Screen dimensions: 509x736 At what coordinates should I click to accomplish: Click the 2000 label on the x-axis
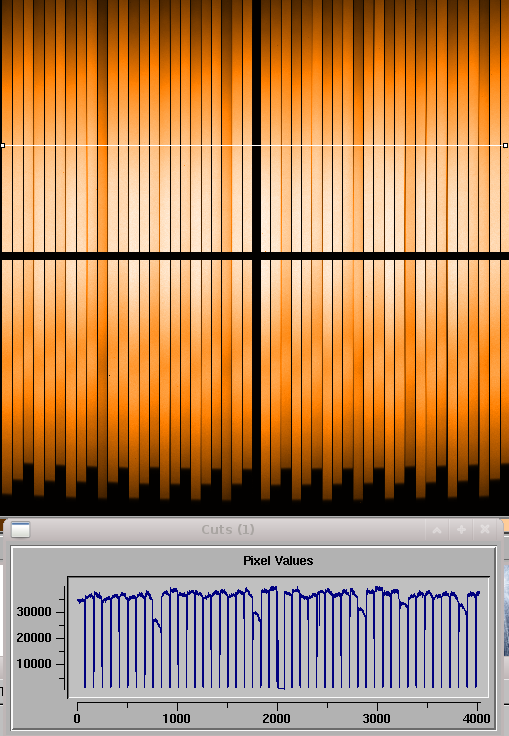277,719
